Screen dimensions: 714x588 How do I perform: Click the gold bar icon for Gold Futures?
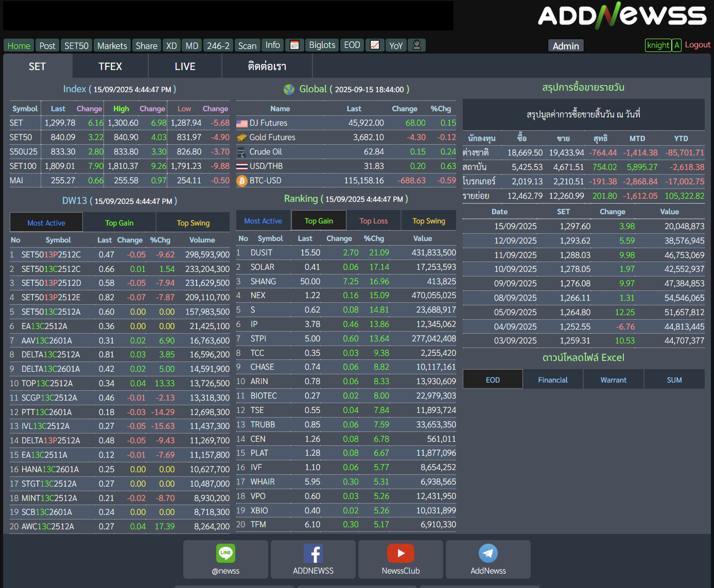pyautogui.click(x=242, y=137)
